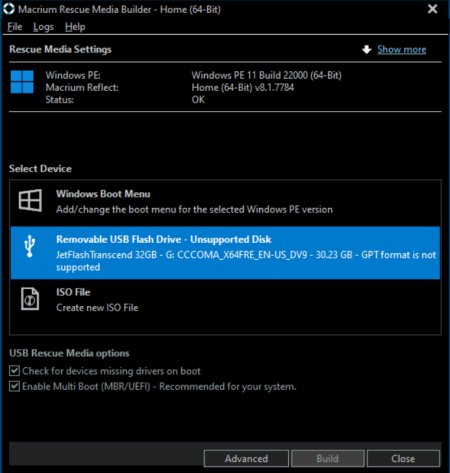Open the File menu
450x473 pixels.
pos(15,27)
